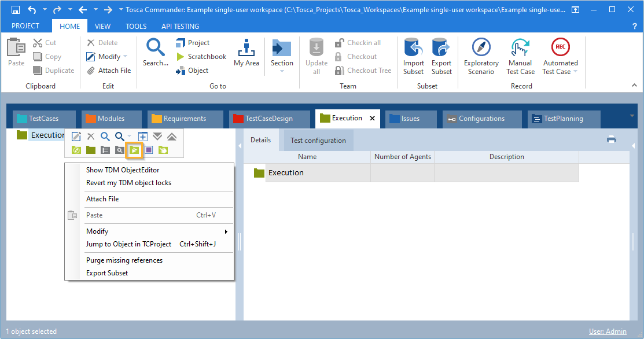Click the Exploratory Scenario compass icon
The width and height of the screenshot is (644, 339).
(481, 47)
